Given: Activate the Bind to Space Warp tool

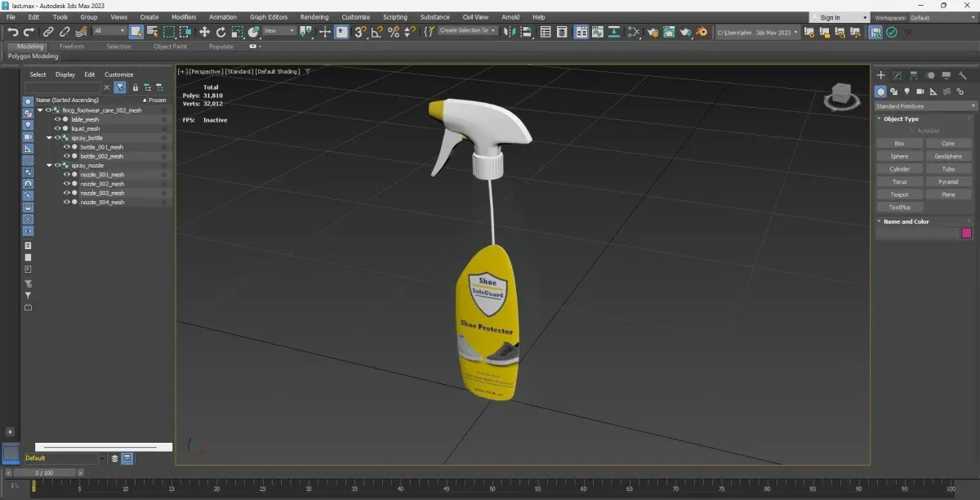Looking at the screenshot, I should click(82, 32).
